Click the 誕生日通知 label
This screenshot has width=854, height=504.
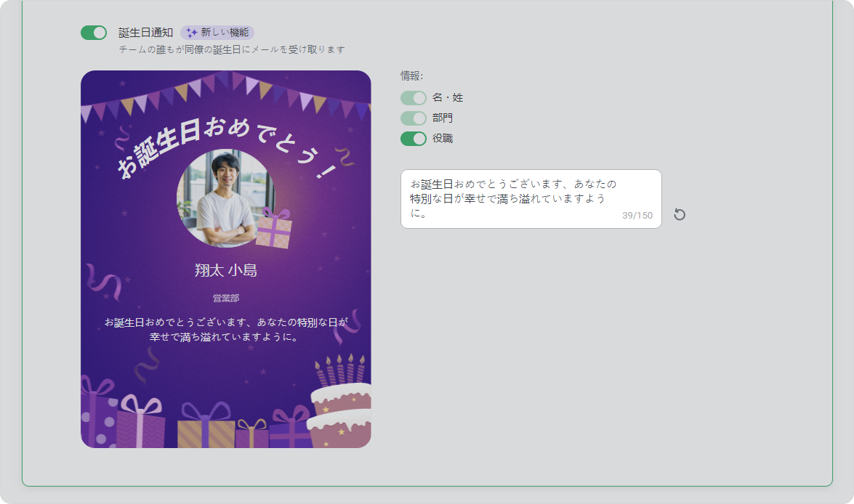[x=145, y=33]
